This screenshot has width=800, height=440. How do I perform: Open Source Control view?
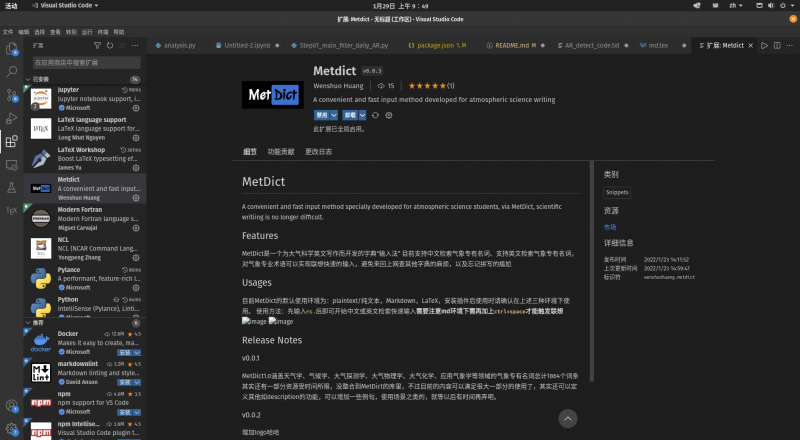(12, 94)
